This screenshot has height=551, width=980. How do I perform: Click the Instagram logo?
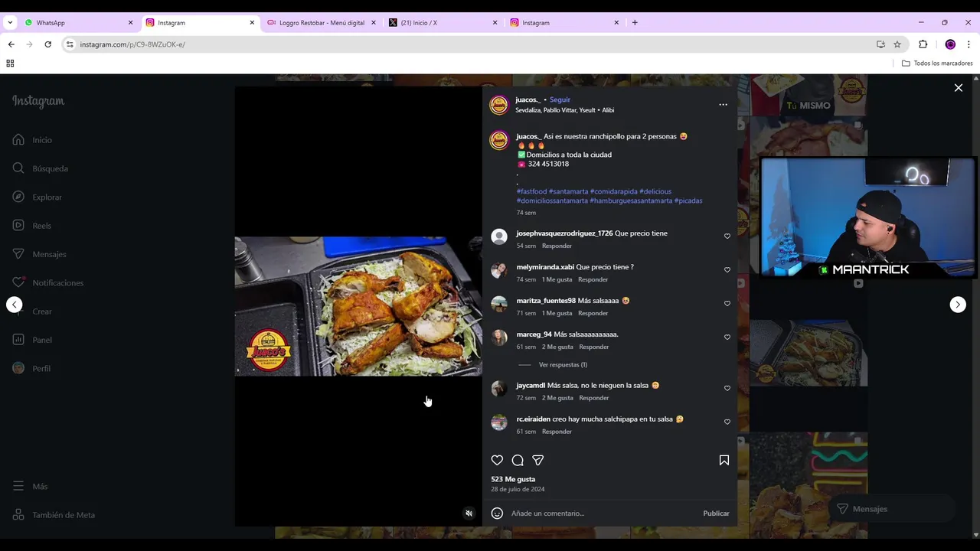click(38, 101)
